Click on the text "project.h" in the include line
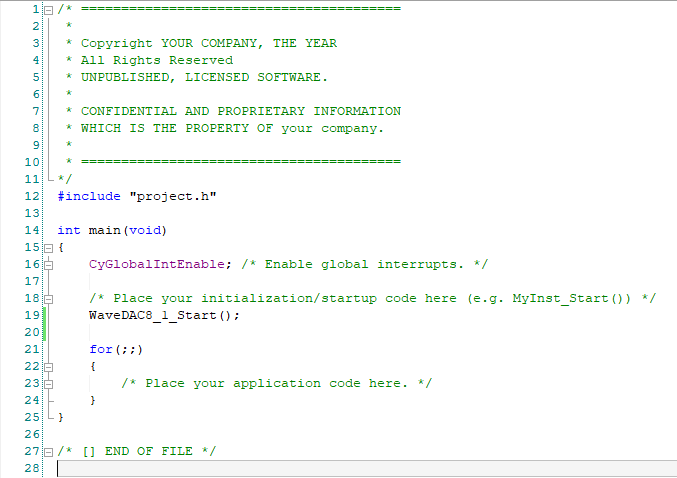677x478 pixels. click(173, 196)
